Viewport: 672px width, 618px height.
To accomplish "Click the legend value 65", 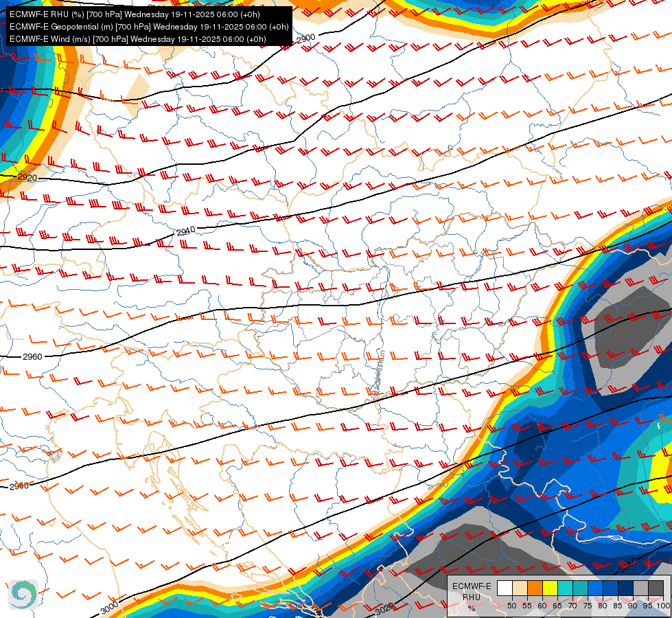I will click(x=557, y=606).
